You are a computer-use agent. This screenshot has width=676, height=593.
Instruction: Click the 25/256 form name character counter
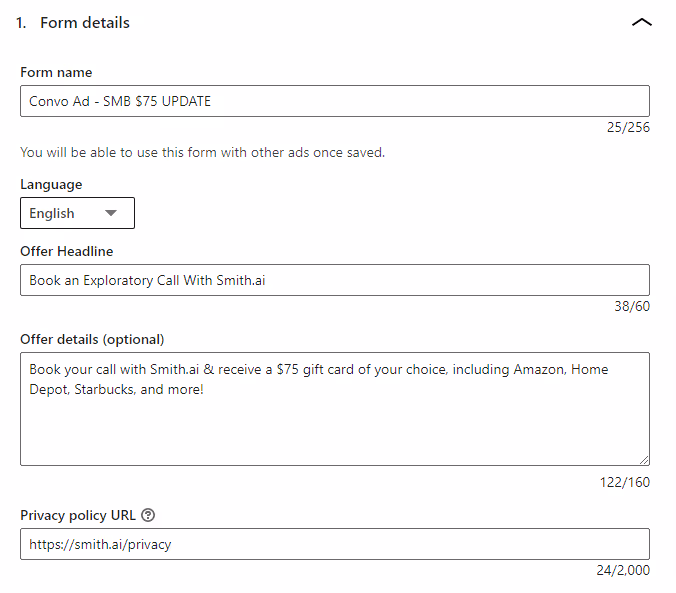click(x=628, y=127)
